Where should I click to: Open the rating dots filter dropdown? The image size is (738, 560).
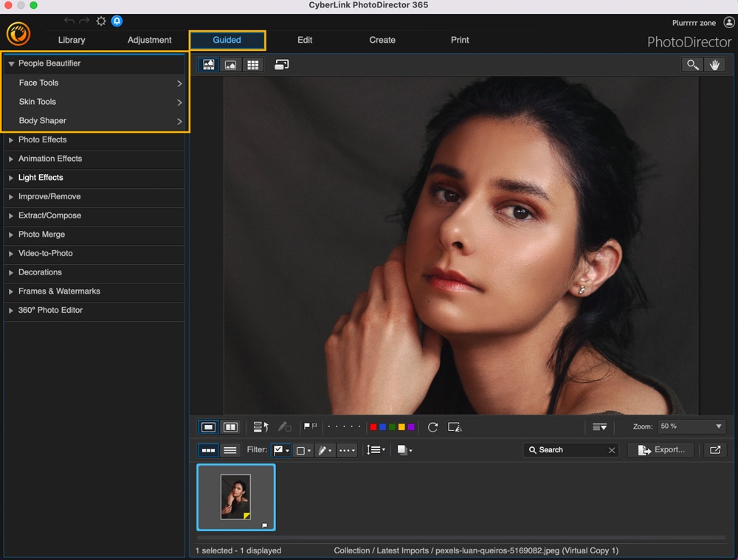348,450
